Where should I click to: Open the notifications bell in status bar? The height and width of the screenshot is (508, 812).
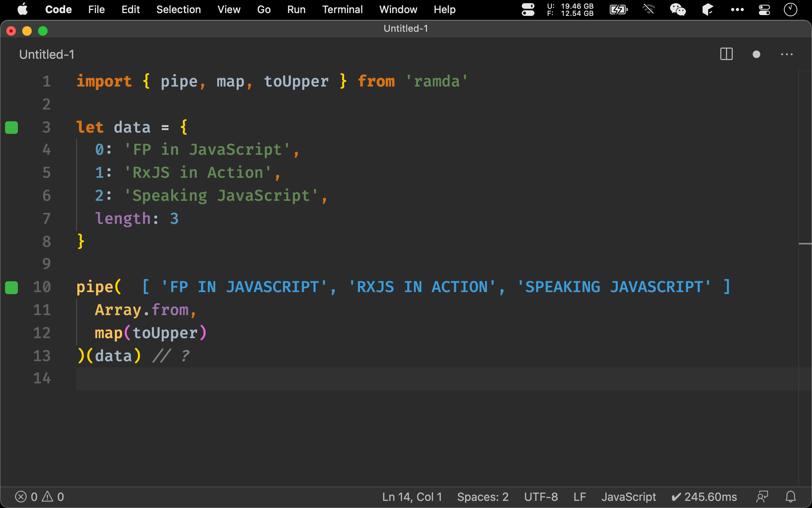(791, 496)
